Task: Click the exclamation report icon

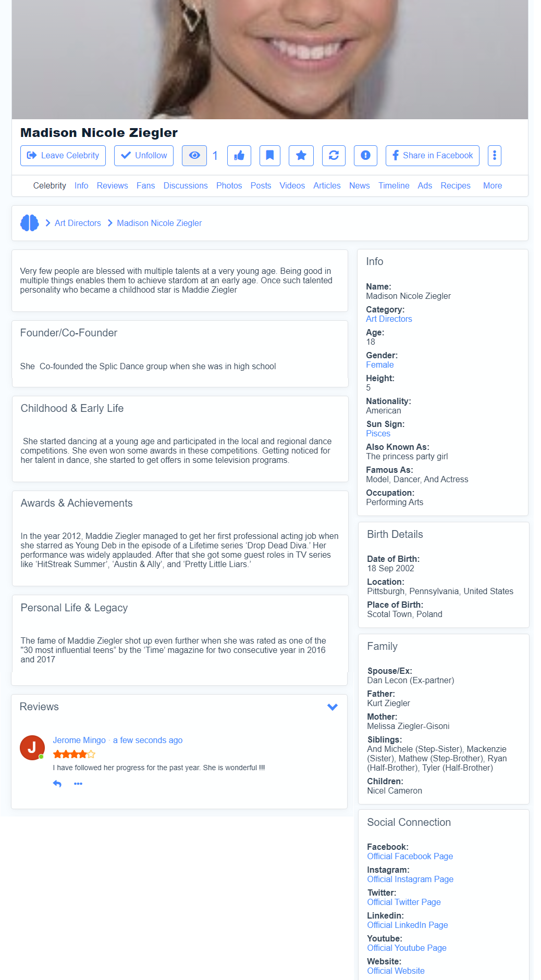Action: (x=365, y=156)
